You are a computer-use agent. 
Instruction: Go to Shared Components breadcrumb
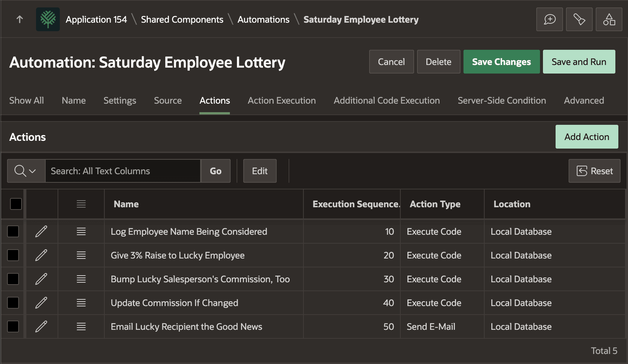tap(182, 19)
